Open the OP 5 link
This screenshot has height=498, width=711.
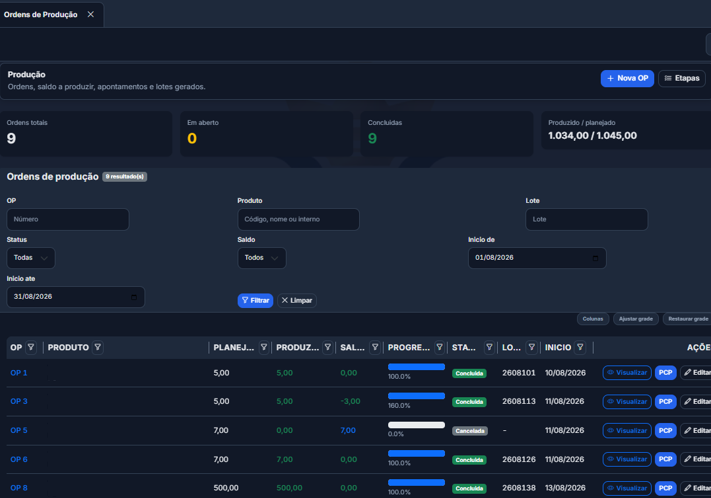19,430
